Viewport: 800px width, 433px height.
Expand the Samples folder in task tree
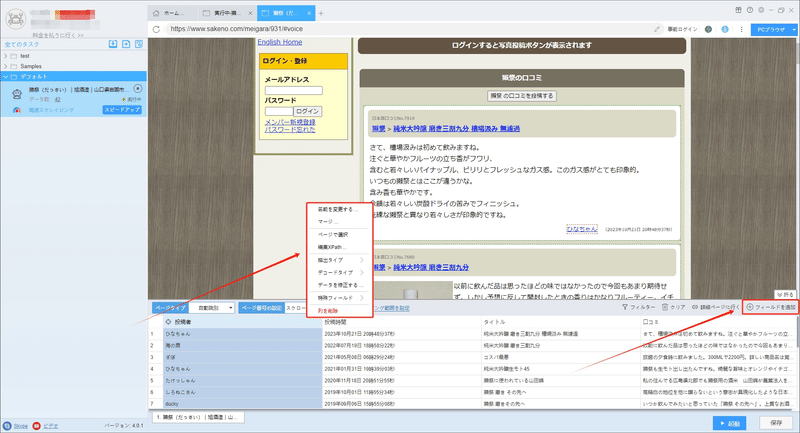pyautogui.click(x=6, y=66)
